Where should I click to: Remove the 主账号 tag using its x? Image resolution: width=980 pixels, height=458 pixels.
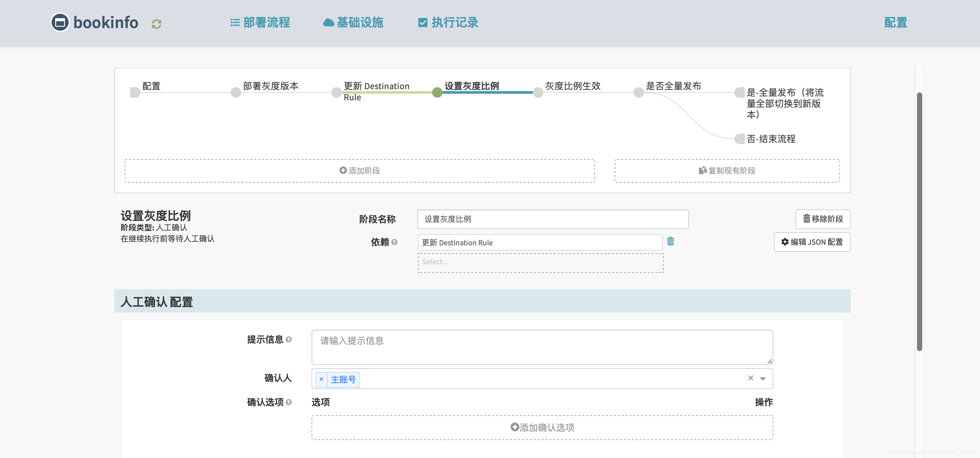pyautogui.click(x=321, y=379)
